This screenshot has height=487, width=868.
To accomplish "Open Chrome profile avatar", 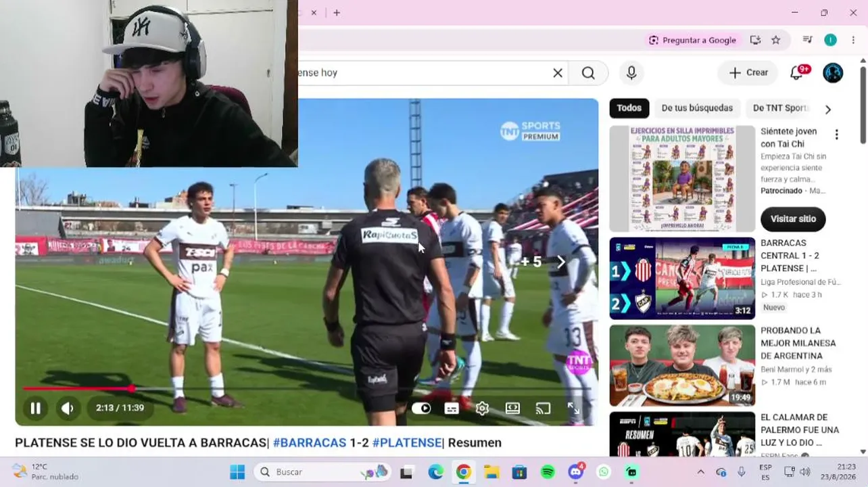I will pos(830,40).
